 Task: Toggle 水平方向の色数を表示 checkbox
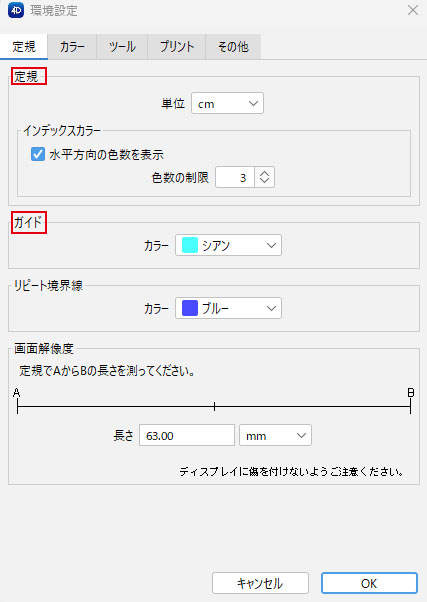tap(38, 154)
